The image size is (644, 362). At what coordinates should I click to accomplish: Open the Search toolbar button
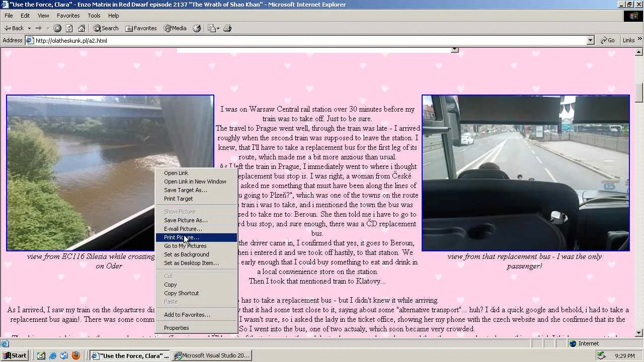[106, 28]
